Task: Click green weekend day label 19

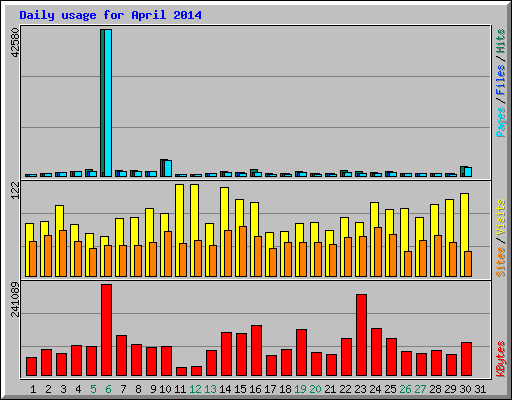Action: (300, 389)
